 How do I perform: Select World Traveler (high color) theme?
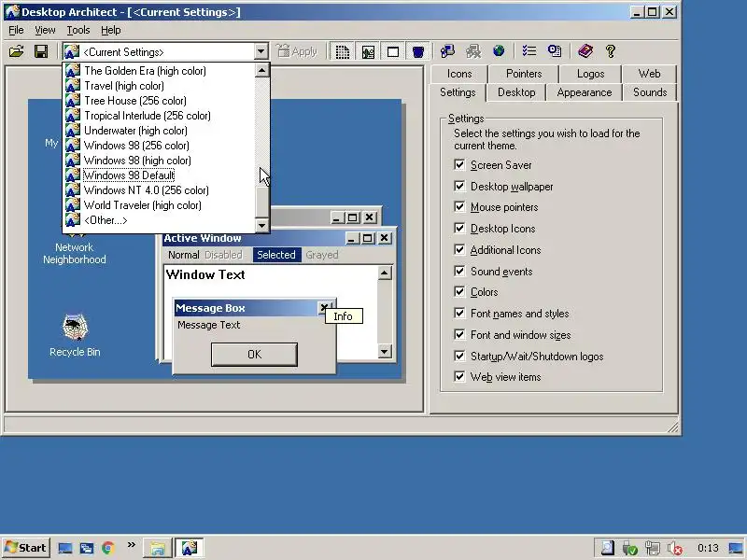pyautogui.click(x=159, y=205)
